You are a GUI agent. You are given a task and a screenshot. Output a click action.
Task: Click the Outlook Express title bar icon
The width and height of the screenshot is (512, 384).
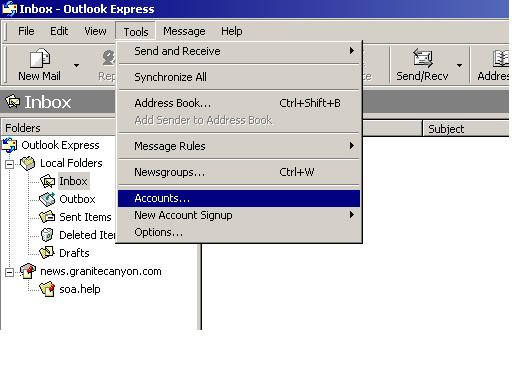pos(9,8)
